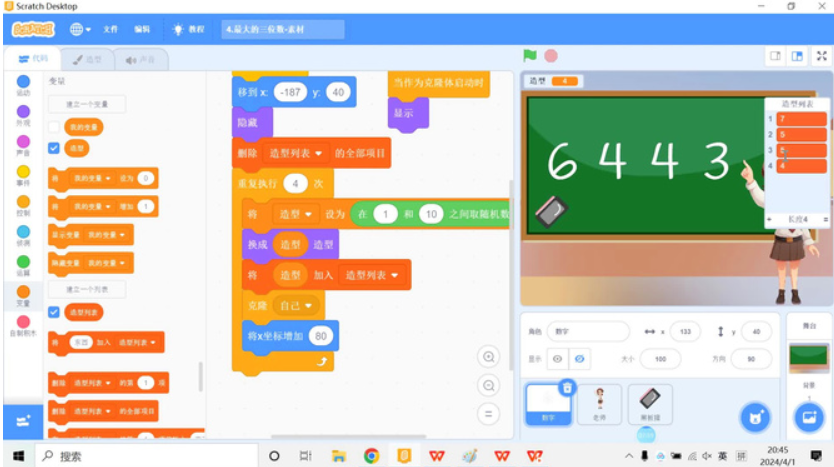The width and height of the screenshot is (834, 467).
Task: Select the stage backdrop thumbnail
Action: 808,357
